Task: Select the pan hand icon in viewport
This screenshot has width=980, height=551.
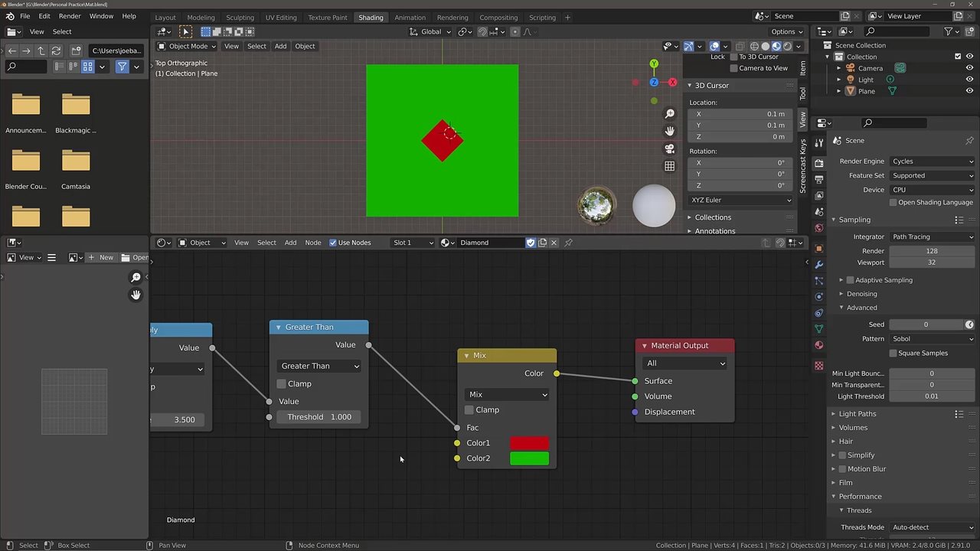Action: (670, 131)
